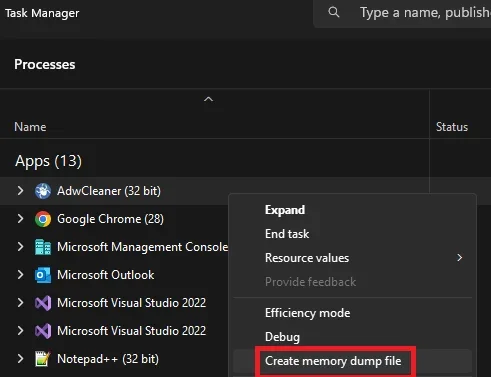Click the Task Manager window title
Image resolution: width=491 pixels, height=377 pixels.
coord(42,13)
